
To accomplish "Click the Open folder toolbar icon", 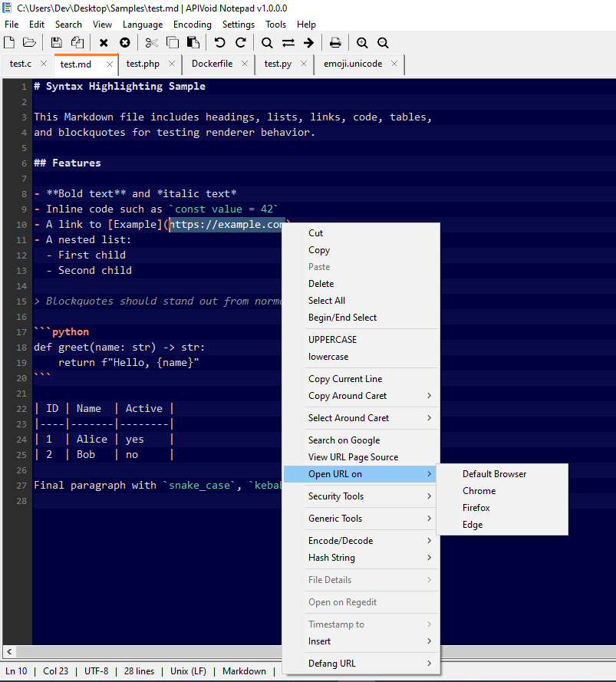I will [29, 43].
